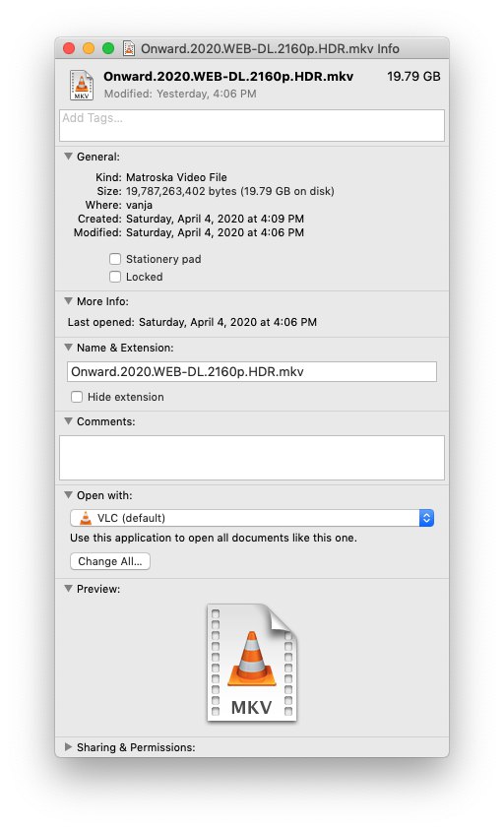
Task: Minimize the Info window with yellow button
Action: click(x=89, y=48)
